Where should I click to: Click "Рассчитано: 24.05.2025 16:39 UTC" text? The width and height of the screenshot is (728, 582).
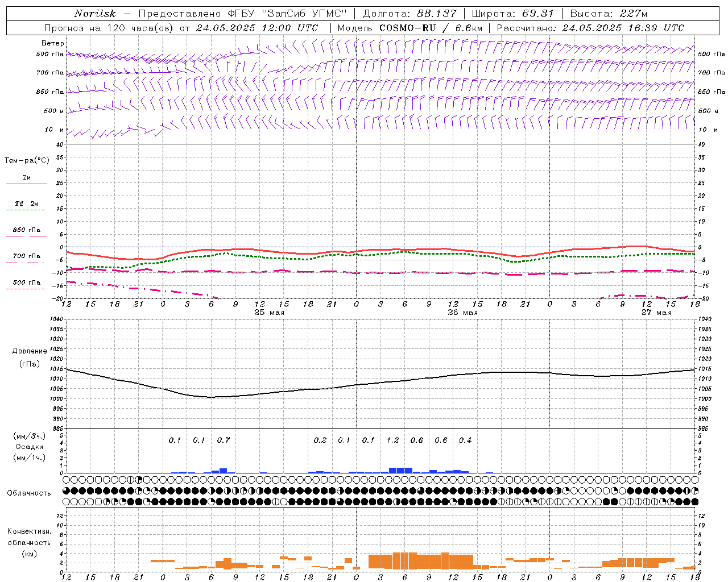point(590,28)
